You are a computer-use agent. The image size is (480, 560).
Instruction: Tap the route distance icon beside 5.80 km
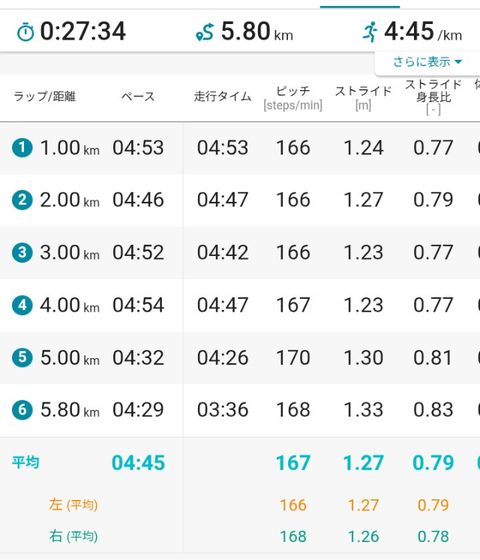coord(205,32)
